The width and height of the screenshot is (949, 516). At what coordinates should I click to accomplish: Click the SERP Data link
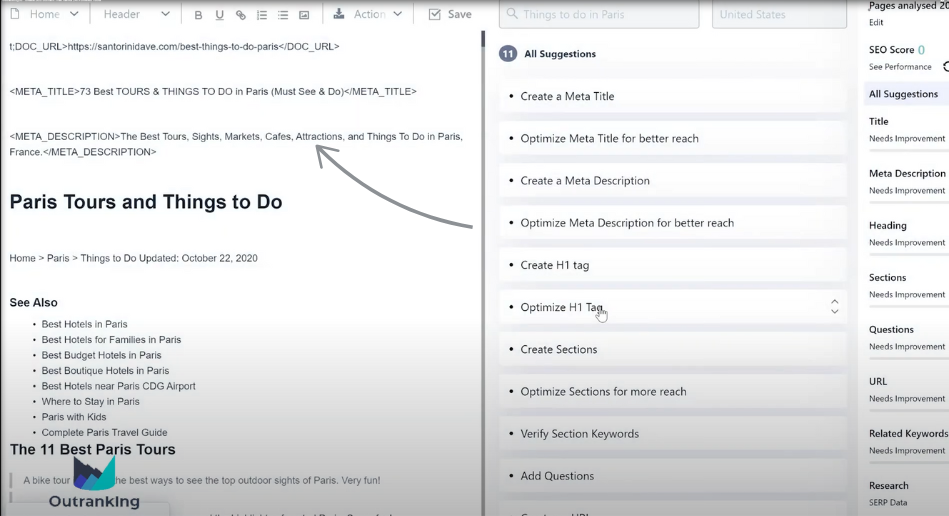(x=888, y=502)
